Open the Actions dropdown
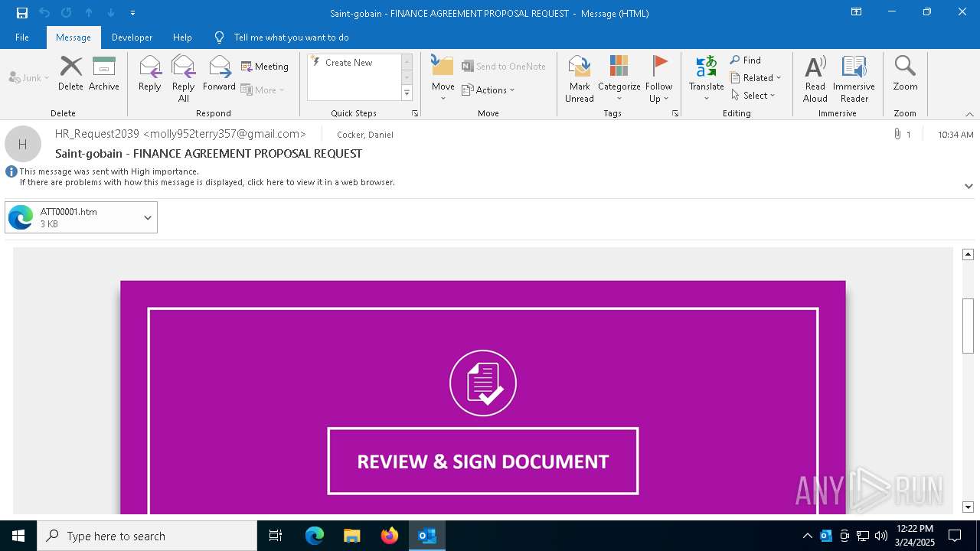Screen dimensions: 980x551 (488, 90)
